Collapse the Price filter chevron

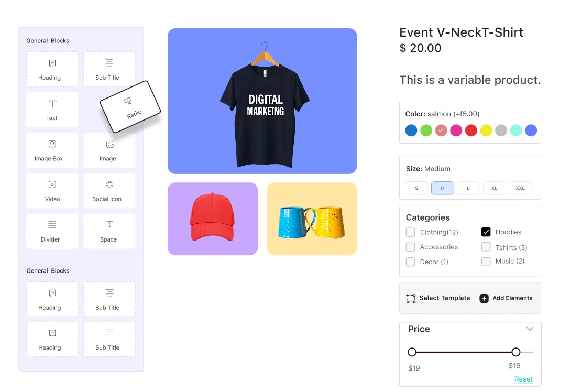click(x=530, y=329)
